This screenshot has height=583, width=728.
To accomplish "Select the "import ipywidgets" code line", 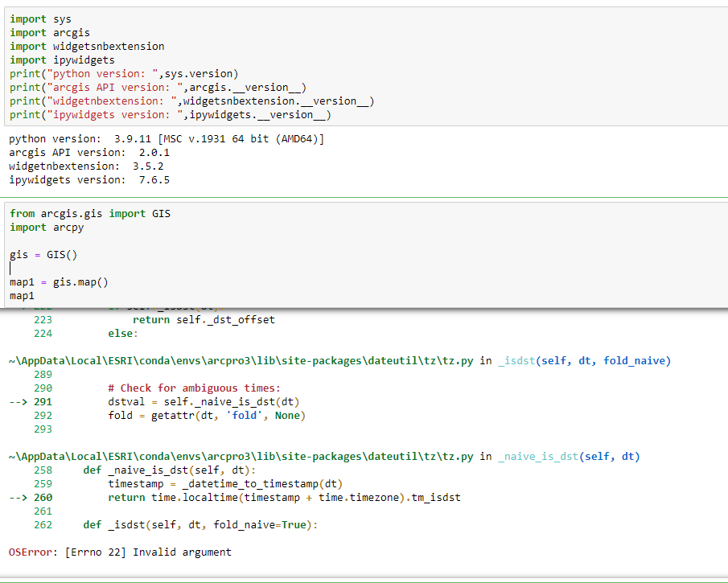I will (x=62, y=60).
